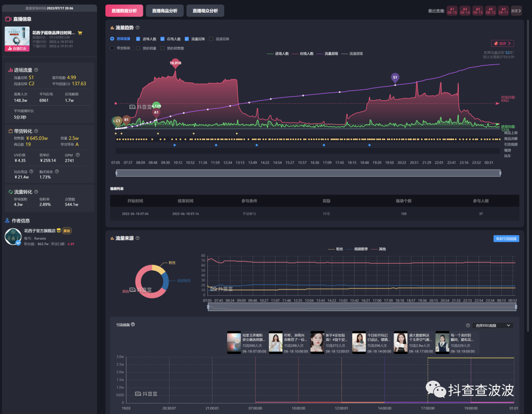Switch to 直播观众分析 tab
The height and width of the screenshot is (414, 532).
click(205, 11)
